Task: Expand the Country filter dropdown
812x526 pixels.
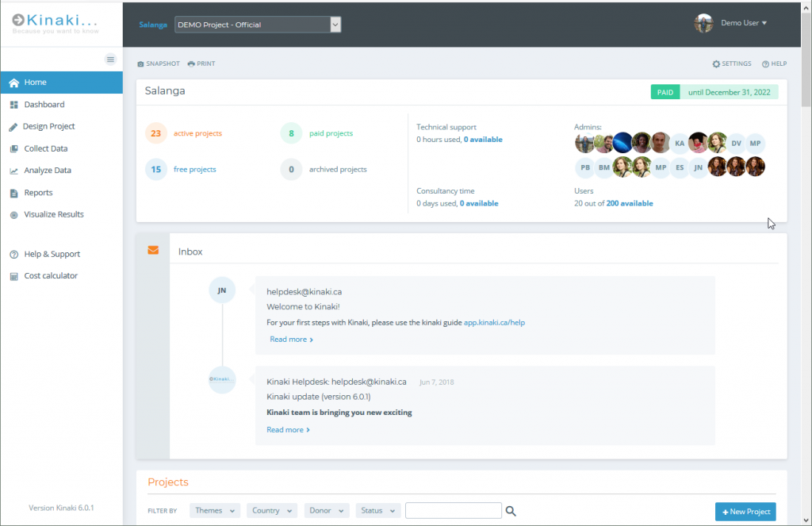Action: point(272,510)
